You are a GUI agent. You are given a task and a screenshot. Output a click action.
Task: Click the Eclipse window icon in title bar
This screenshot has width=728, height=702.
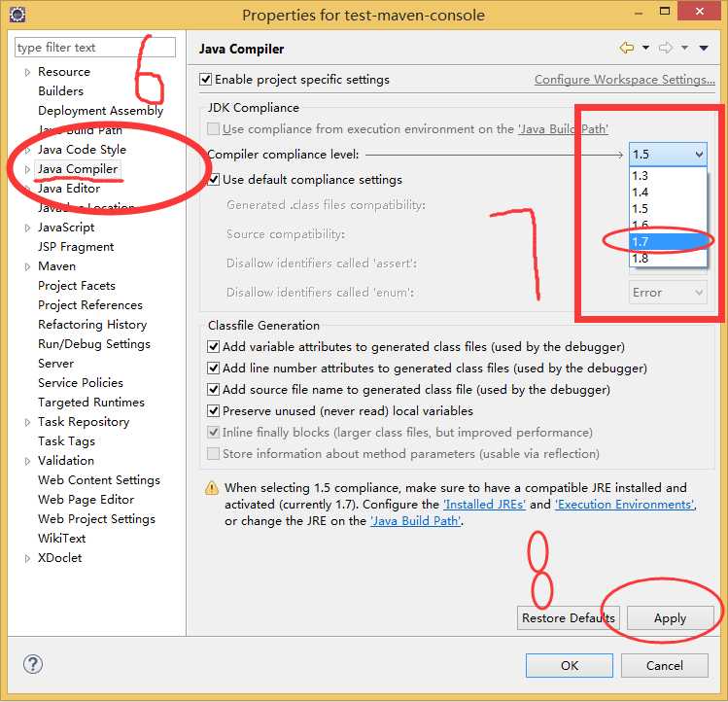(x=17, y=15)
